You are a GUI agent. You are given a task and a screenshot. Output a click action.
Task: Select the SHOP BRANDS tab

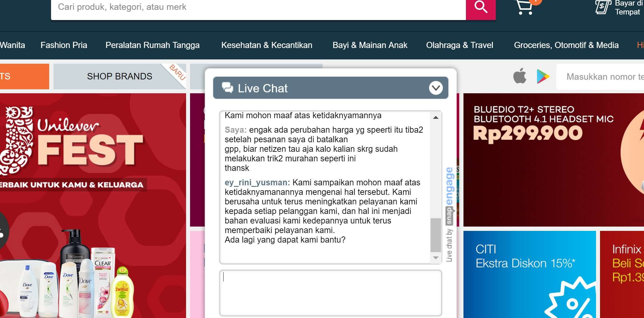(x=120, y=76)
